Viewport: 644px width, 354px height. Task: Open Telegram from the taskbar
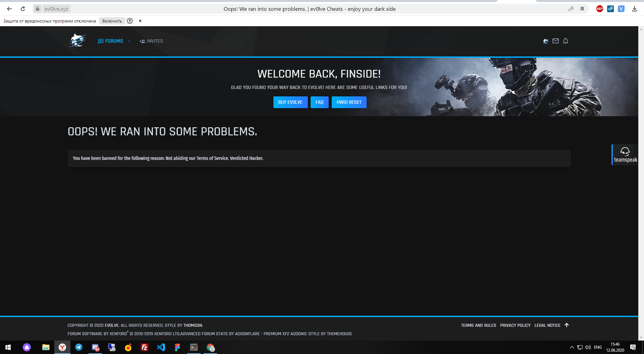pyautogui.click(x=79, y=347)
